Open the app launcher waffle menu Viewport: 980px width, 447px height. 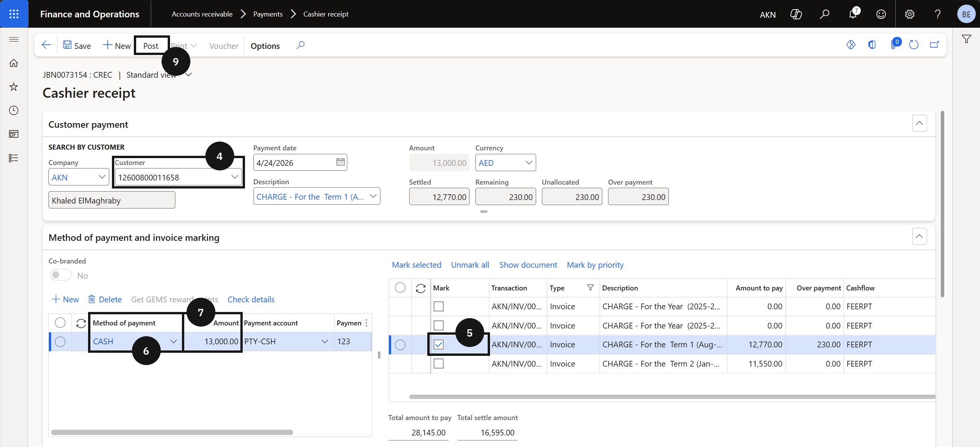[14, 14]
